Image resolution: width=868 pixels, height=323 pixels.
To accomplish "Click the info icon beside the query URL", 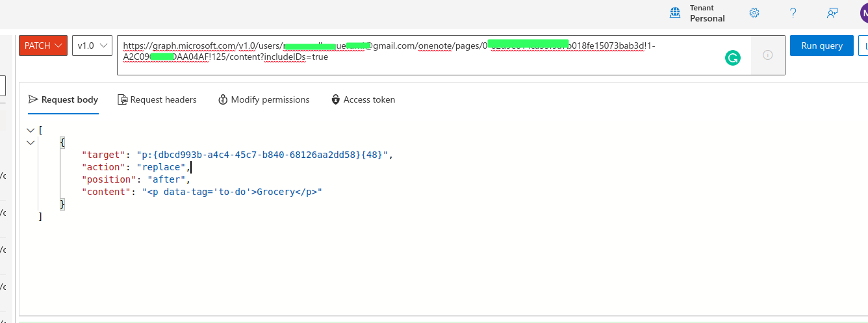I will 767,55.
